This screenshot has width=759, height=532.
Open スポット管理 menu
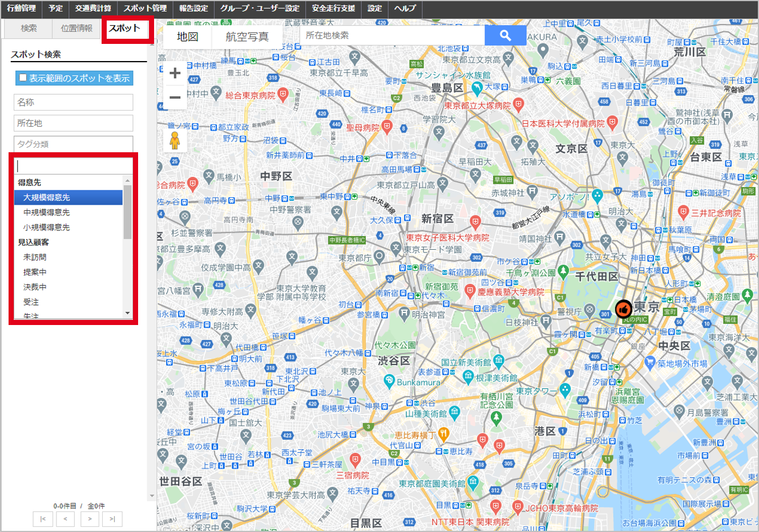coord(145,9)
